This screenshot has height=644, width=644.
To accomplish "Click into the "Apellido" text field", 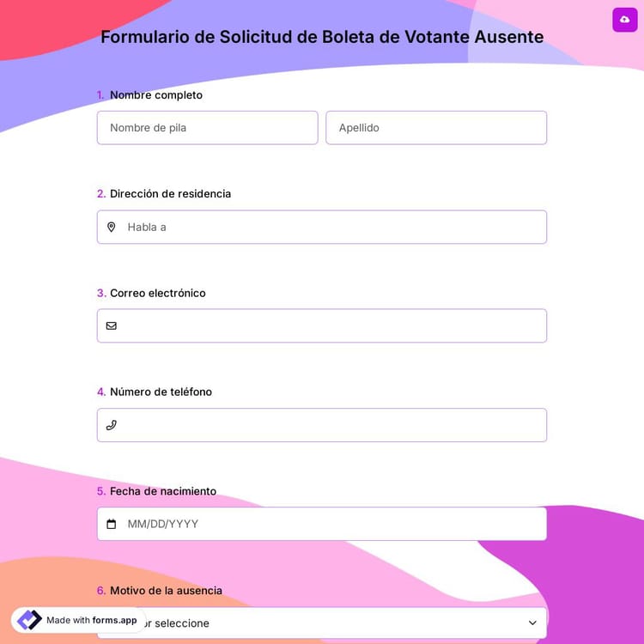I will coord(435,128).
